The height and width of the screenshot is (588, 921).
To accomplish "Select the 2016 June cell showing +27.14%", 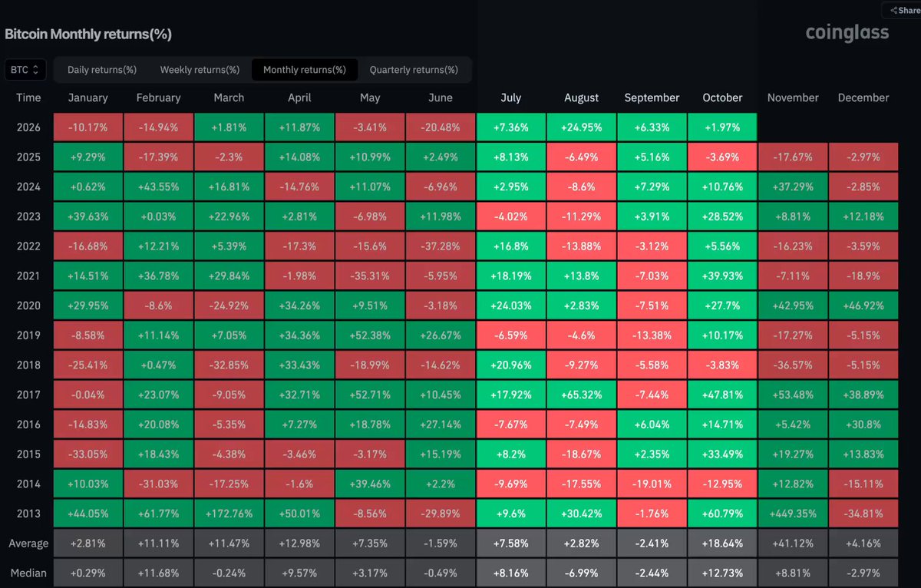I will click(x=441, y=424).
